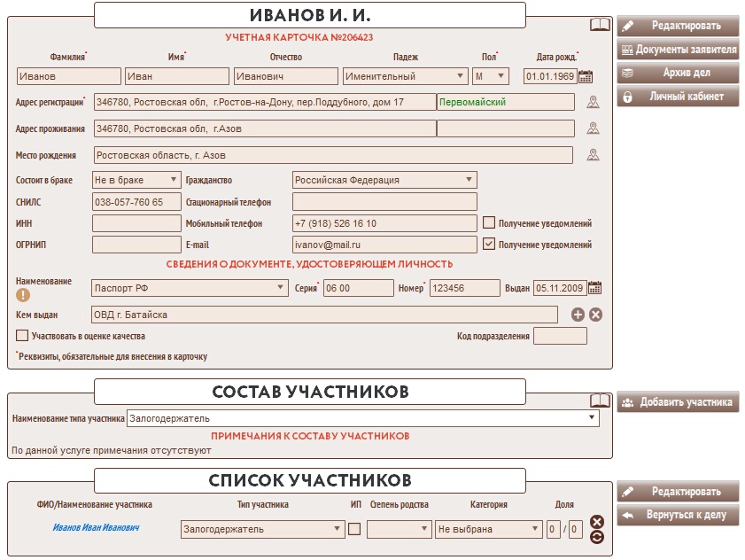
Task: Open the book icon in the applicant card header
Action: click(600, 25)
